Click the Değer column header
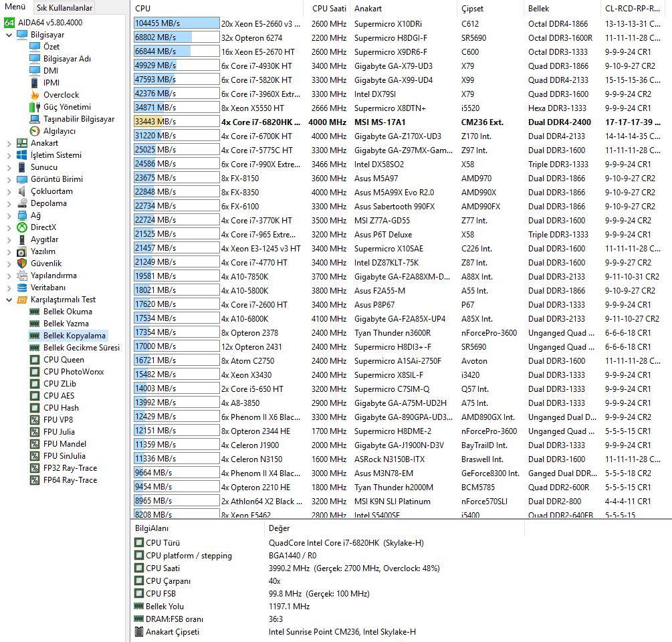The image size is (672, 642). pyautogui.click(x=395, y=528)
